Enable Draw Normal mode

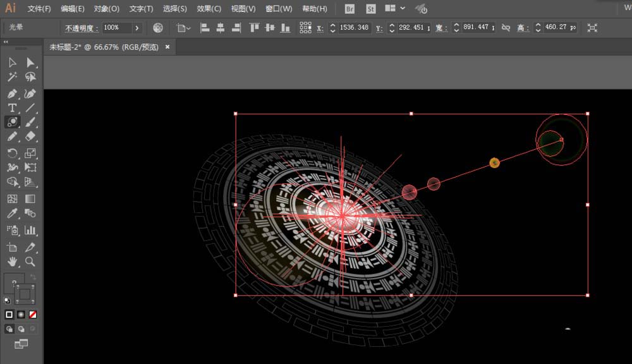(9, 329)
